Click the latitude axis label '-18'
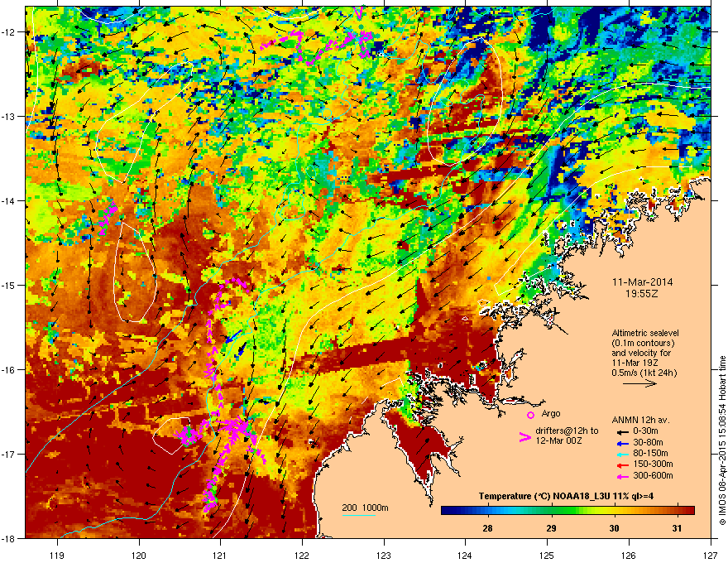The height and width of the screenshot is (563, 728). coord(9,538)
